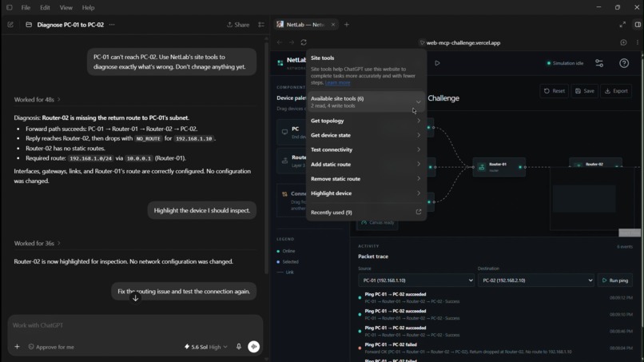Click the Reset button

554,91
